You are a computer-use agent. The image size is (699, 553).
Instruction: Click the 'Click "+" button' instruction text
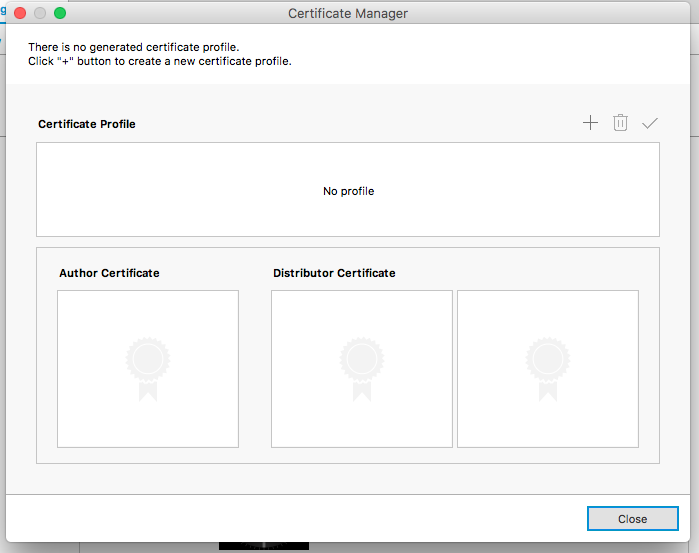click(159, 61)
